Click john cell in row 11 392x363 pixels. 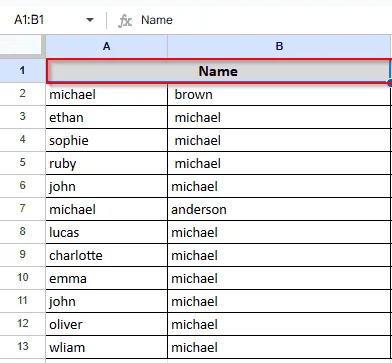pos(106,301)
